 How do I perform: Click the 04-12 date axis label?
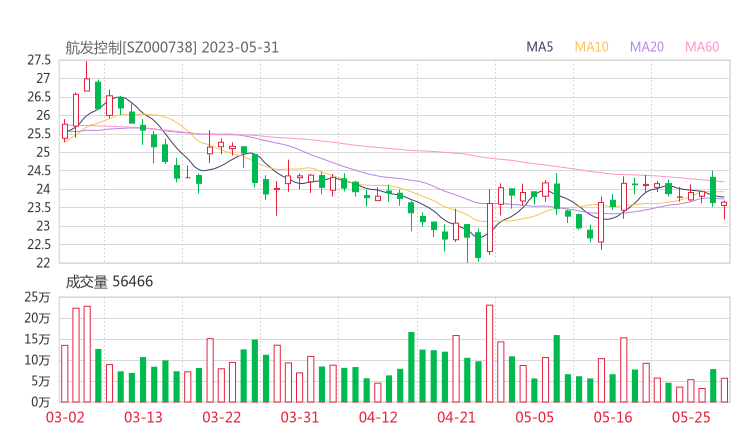pos(378,417)
